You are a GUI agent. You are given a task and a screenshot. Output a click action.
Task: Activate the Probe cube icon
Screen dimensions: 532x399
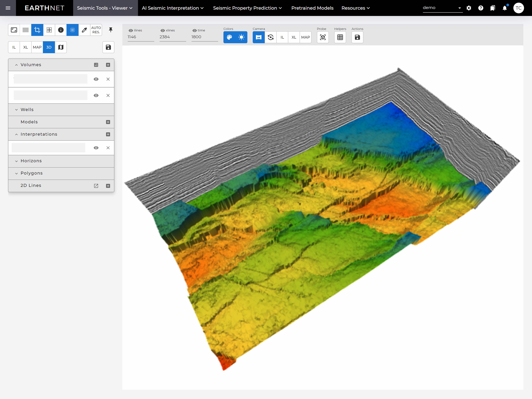point(323,37)
